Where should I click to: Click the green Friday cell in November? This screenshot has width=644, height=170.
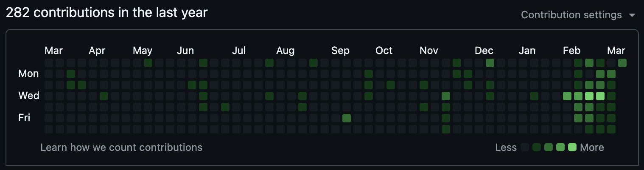click(446, 118)
